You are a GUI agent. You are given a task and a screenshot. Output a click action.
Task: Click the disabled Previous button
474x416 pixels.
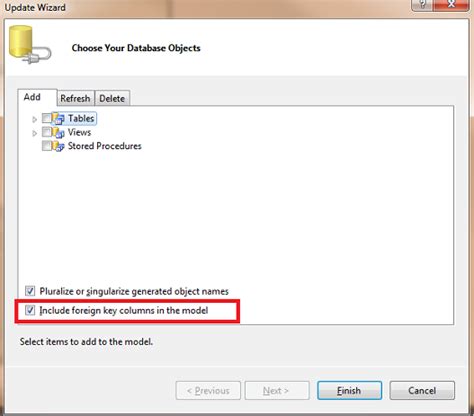click(208, 390)
